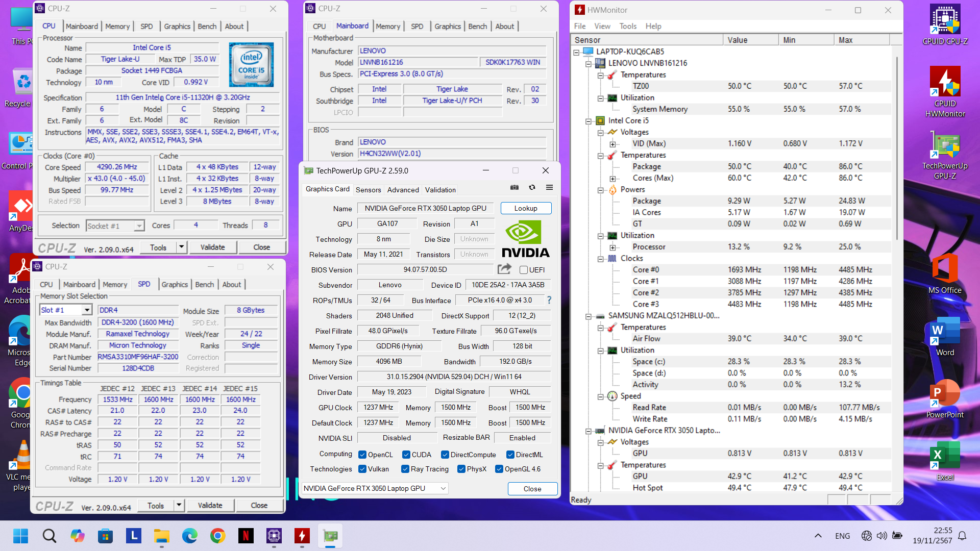Screen dimensions: 980x551
Task: Toggle the CUDA checkbox
Action: click(x=406, y=455)
